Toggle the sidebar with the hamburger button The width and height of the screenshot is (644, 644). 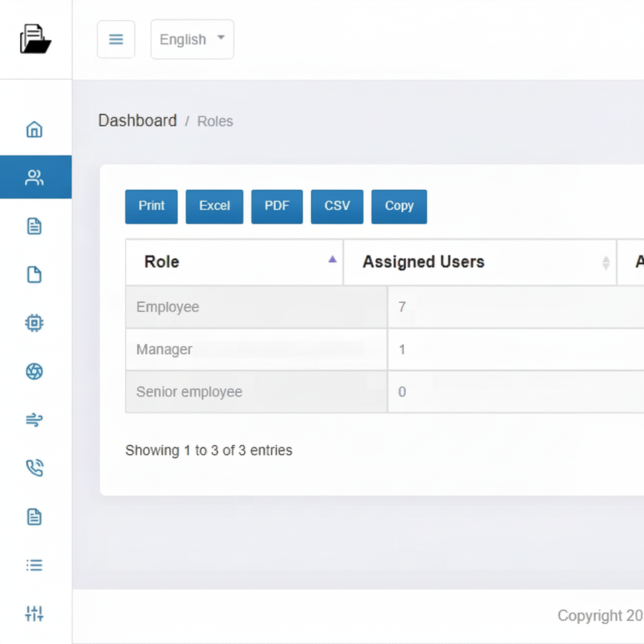pos(116,40)
